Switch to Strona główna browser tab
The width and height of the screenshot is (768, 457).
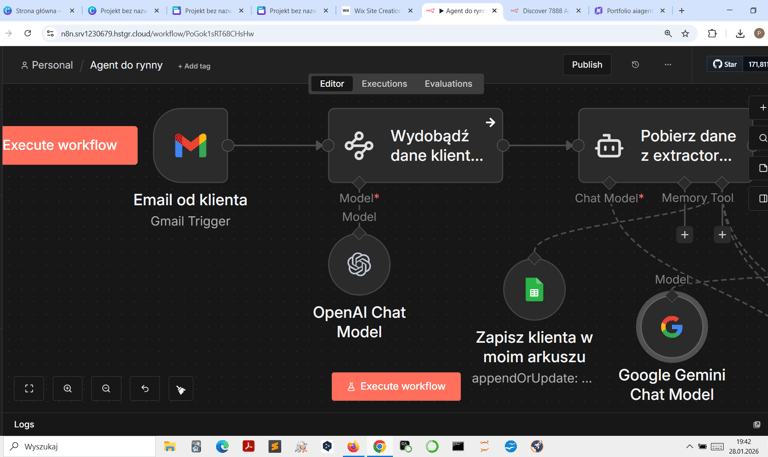point(39,10)
